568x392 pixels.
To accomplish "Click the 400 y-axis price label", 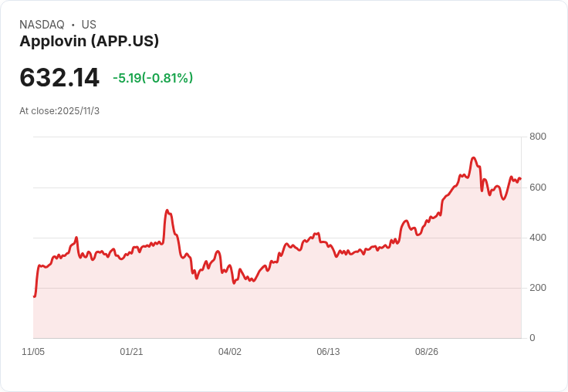I will click(x=537, y=238).
